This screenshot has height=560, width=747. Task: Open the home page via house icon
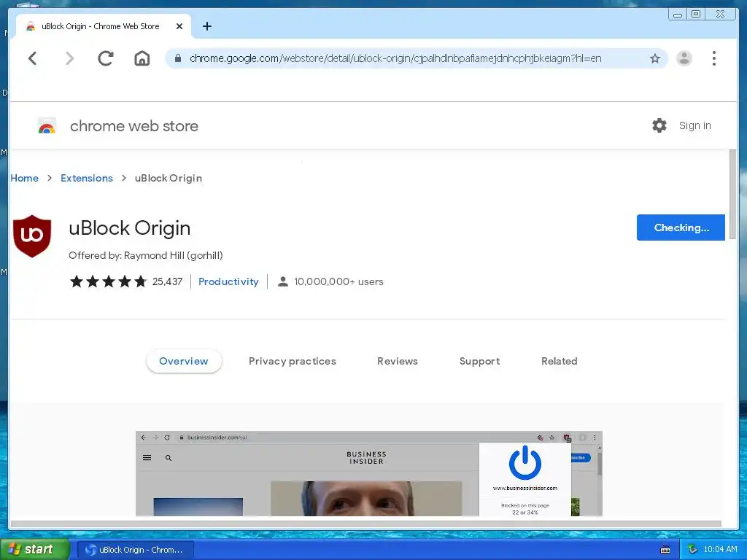click(x=142, y=58)
